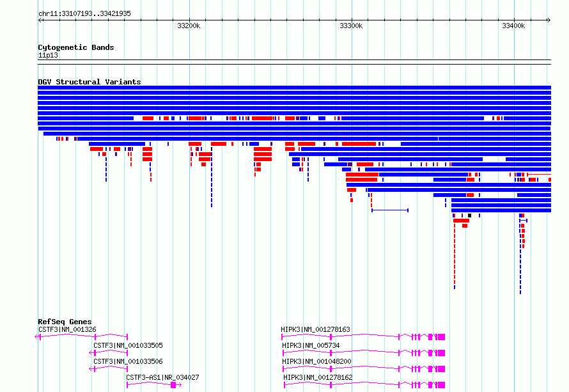
Task: Click the gene model glyph under HIPK3|NM_001048200
Action: coord(364,369)
